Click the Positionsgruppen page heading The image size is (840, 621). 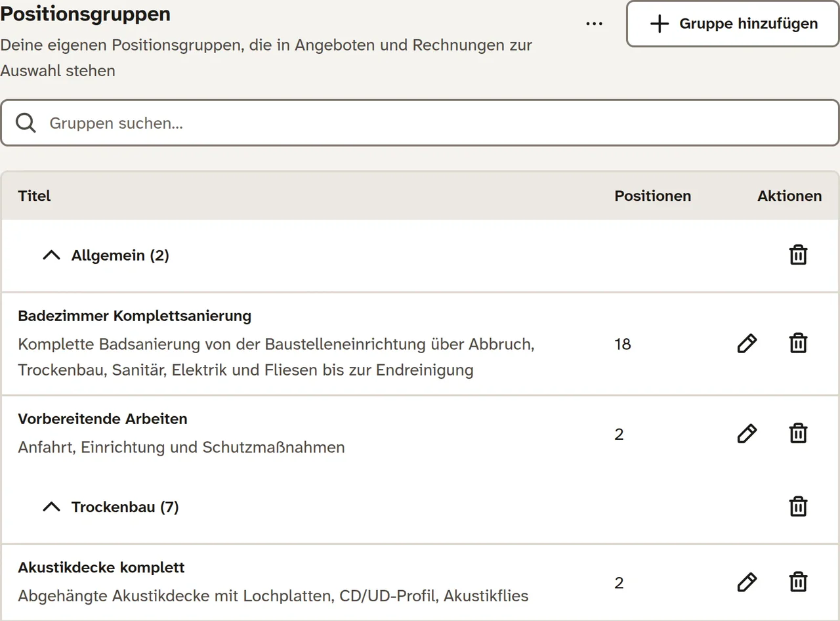[x=85, y=14]
